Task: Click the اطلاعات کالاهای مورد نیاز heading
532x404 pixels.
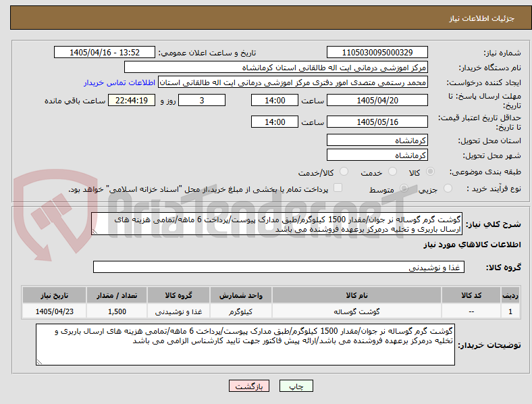Action: click(472, 245)
